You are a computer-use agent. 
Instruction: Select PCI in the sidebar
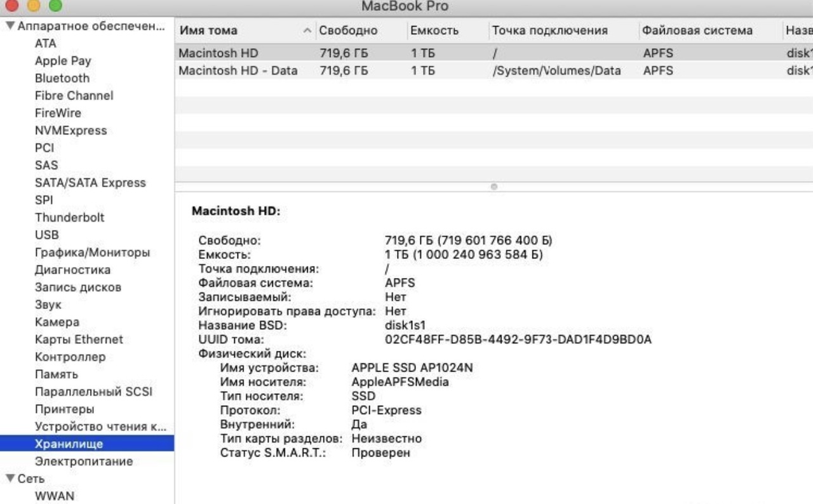44,148
